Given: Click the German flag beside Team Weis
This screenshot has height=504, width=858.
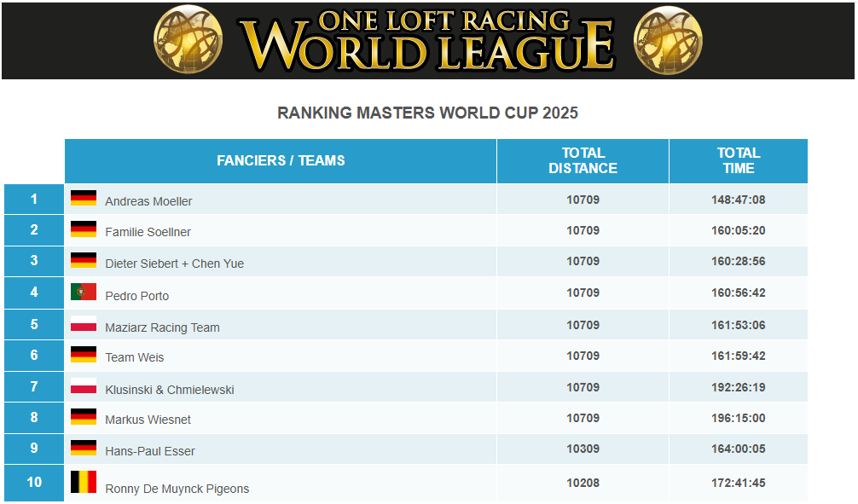Looking at the screenshot, I should [x=84, y=354].
